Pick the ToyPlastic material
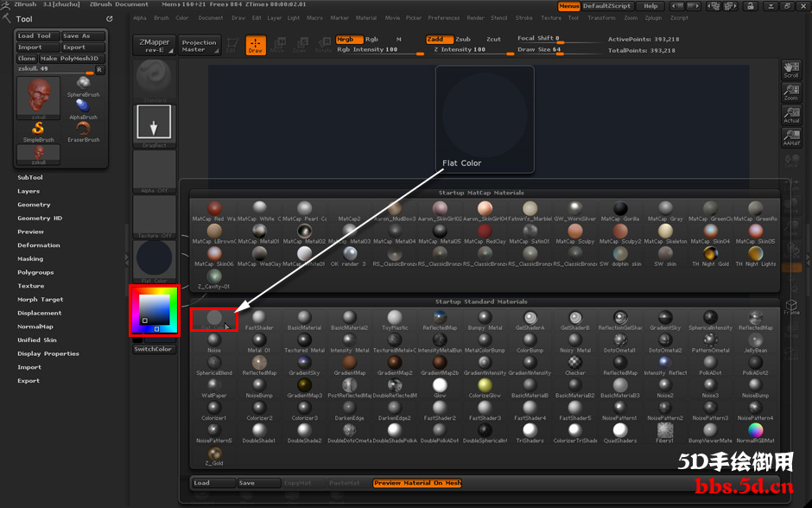The image size is (812, 508). tap(395, 320)
